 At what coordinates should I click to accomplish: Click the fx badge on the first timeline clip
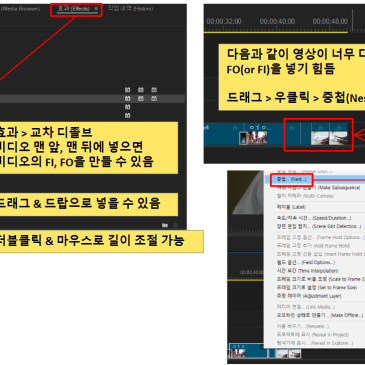[235, 128]
